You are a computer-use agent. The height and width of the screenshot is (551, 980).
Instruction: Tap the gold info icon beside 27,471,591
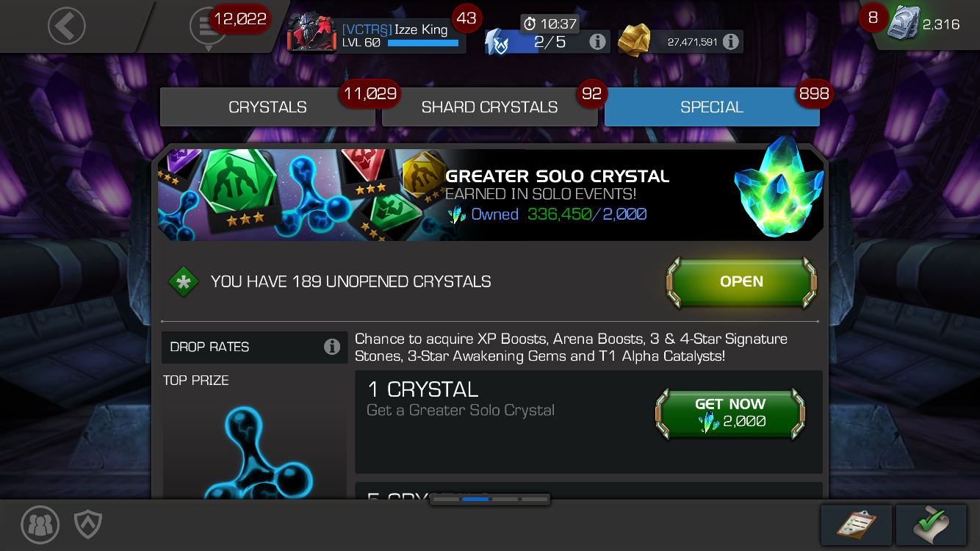click(x=730, y=42)
